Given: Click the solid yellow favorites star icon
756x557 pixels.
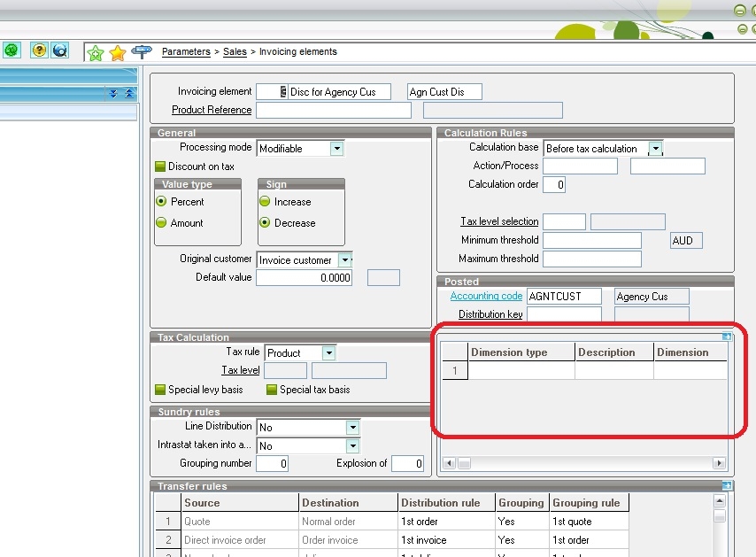Looking at the screenshot, I should (x=117, y=52).
